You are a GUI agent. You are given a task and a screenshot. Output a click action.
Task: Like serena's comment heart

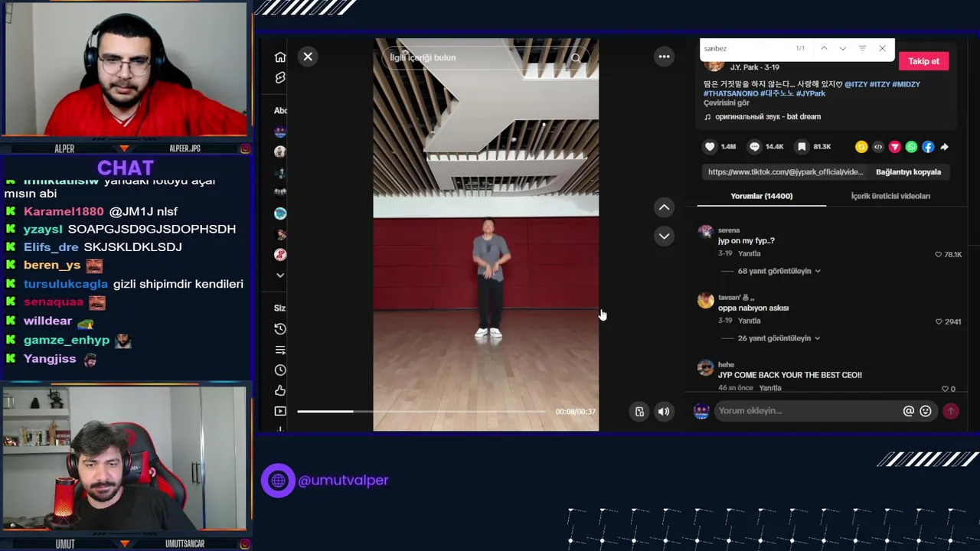(x=938, y=254)
